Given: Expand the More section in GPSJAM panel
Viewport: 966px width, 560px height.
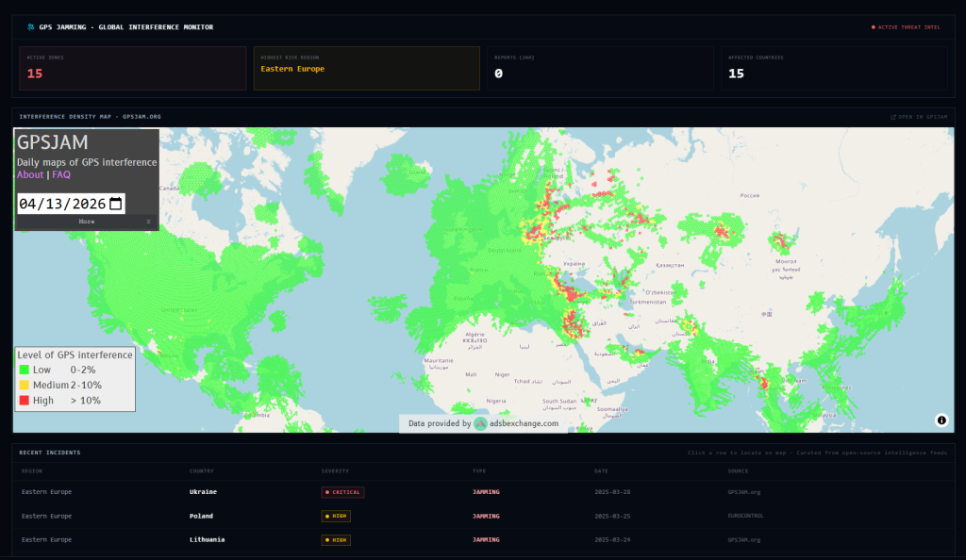Looking at the screenshot, I should [x=87, y=222].
